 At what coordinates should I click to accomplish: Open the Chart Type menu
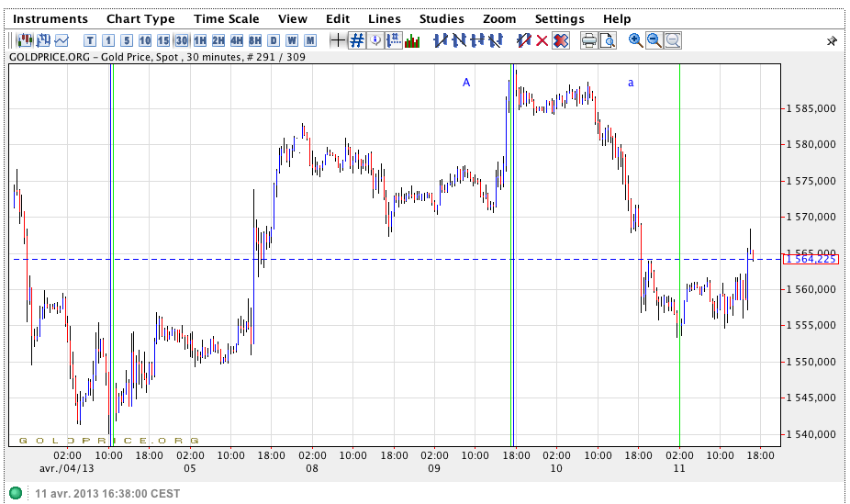(140, 18)
